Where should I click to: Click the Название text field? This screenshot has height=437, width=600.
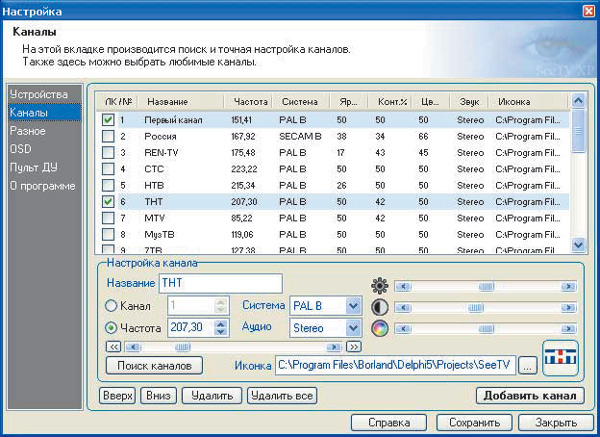coord(221,283)
